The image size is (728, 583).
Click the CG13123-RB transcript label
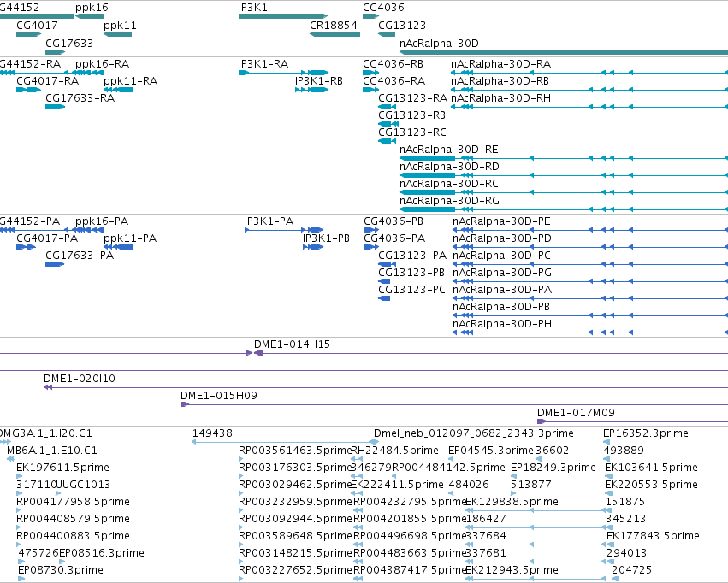tap(411, 115)
